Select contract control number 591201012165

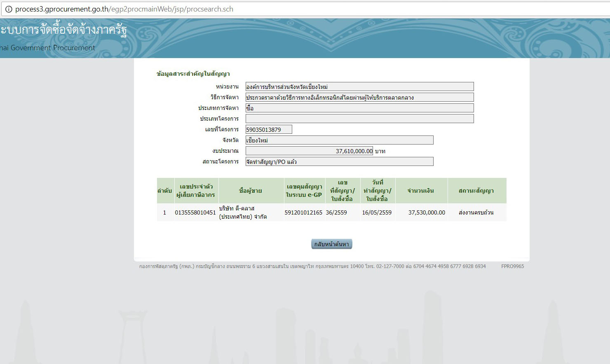(x=303, y=212)
